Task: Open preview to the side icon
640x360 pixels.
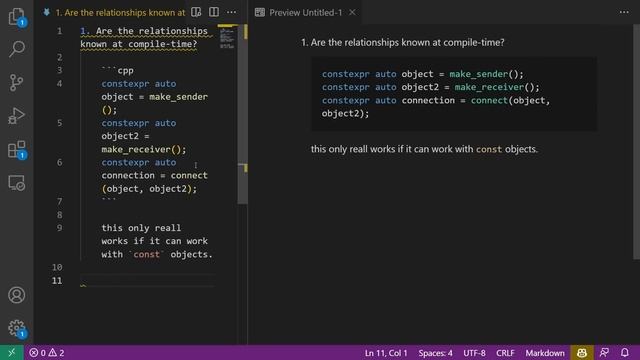Action: (x=196, y=12)
